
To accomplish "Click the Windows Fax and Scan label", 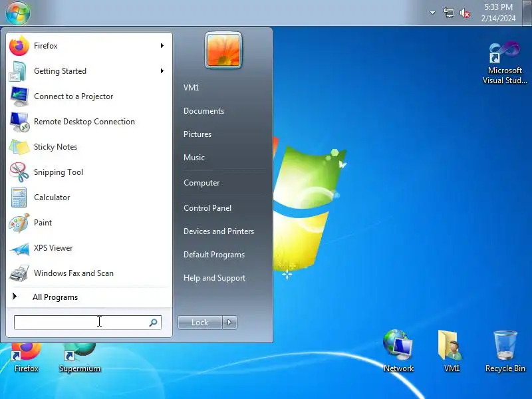I will coord(74,273).
